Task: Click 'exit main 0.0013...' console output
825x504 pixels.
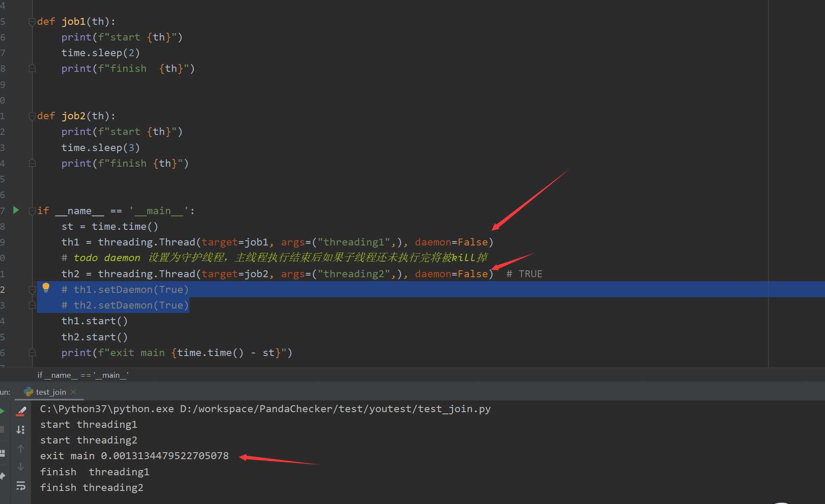Action: pyautogui.click(x=134, y=456)
